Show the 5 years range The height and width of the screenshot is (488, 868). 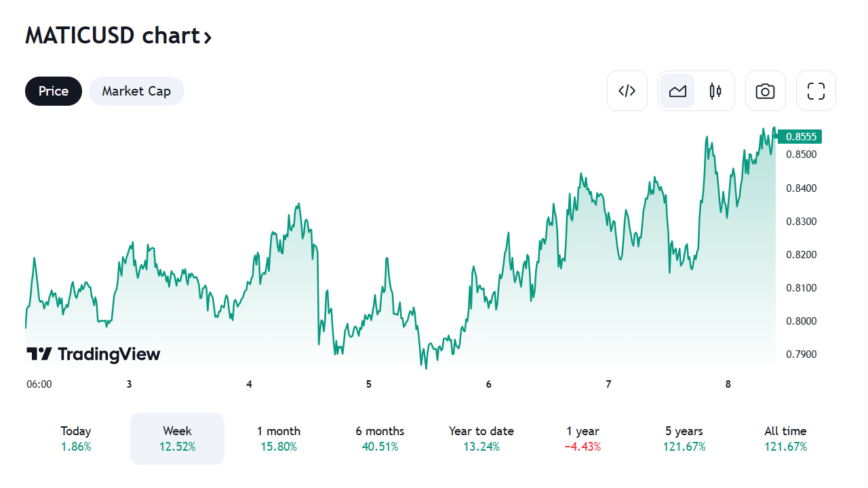684,439
